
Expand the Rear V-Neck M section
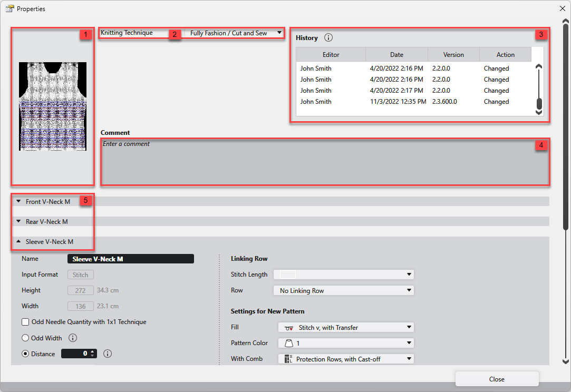click(x=19, y=222)
